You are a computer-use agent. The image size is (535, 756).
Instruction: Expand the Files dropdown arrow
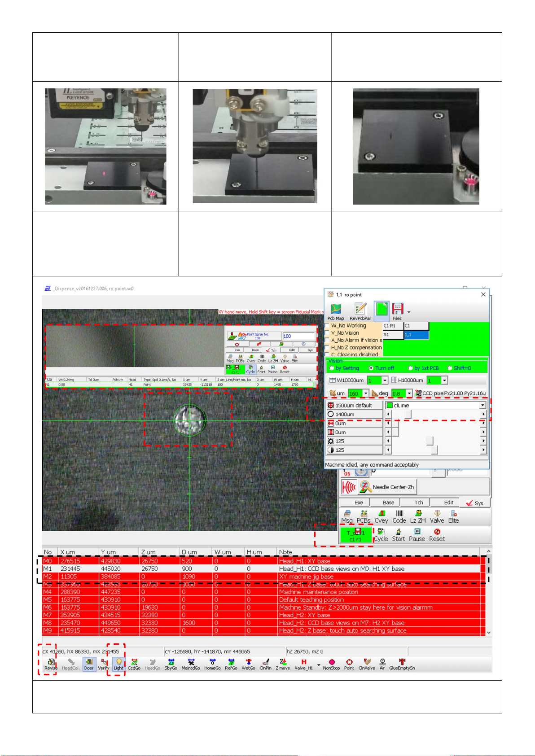(408, 312)
